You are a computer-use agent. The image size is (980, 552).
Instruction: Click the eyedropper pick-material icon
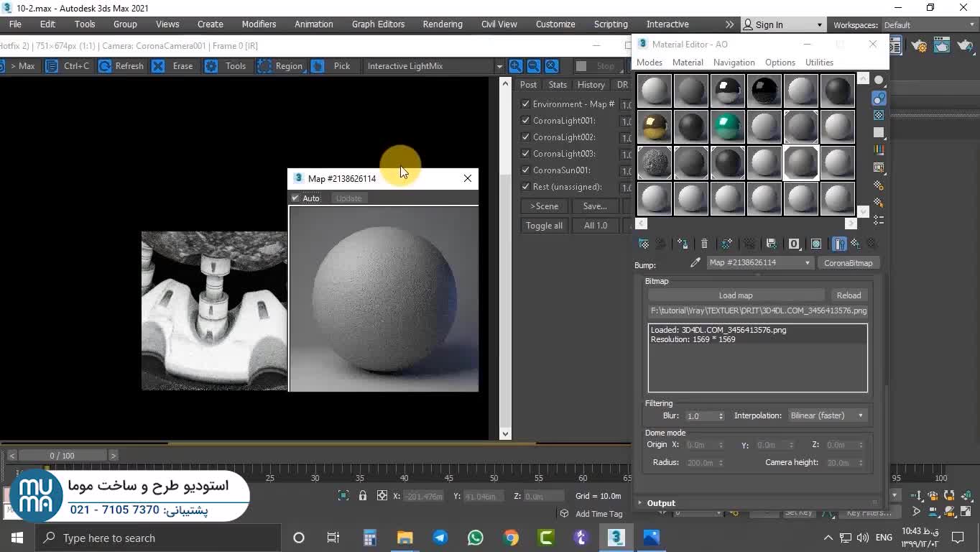pos(695,263)
